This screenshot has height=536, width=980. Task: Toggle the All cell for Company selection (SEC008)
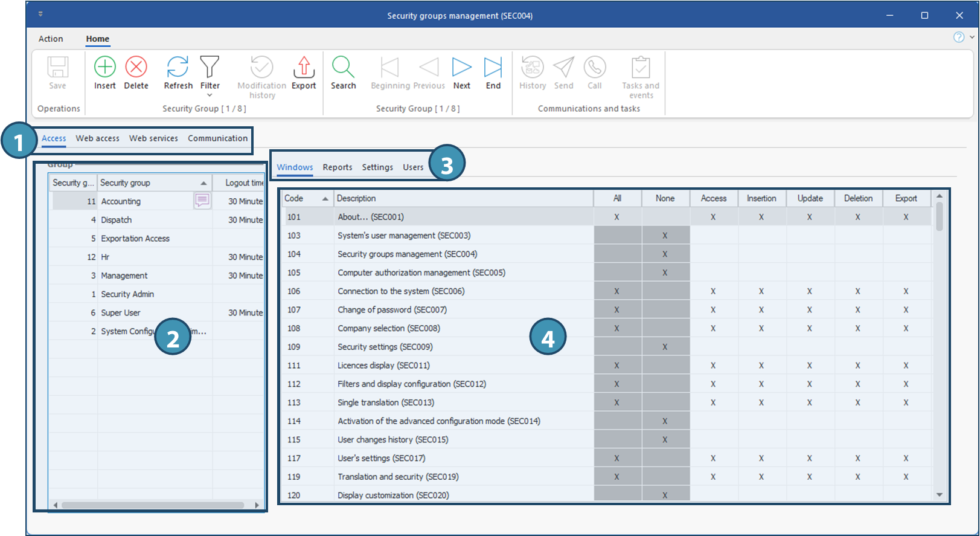617,328
